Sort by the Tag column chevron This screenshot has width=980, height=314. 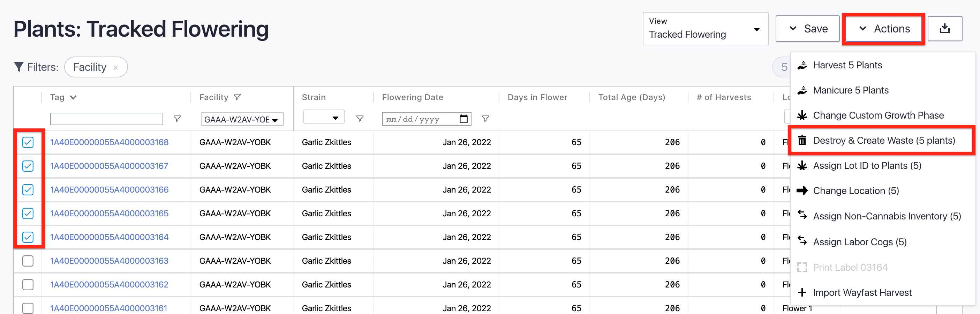[x=74, y=97]
